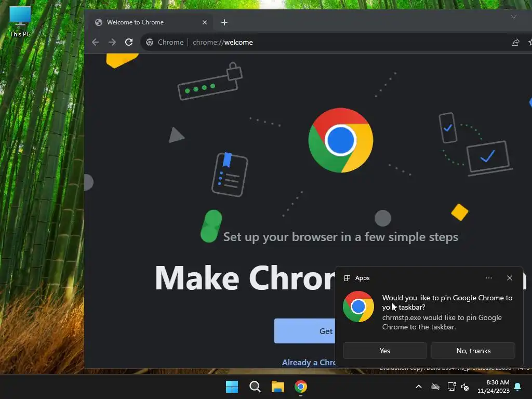Close the Welcome to Chrome tab
Viewport: 532px width, 399px height.
(205, 22)
